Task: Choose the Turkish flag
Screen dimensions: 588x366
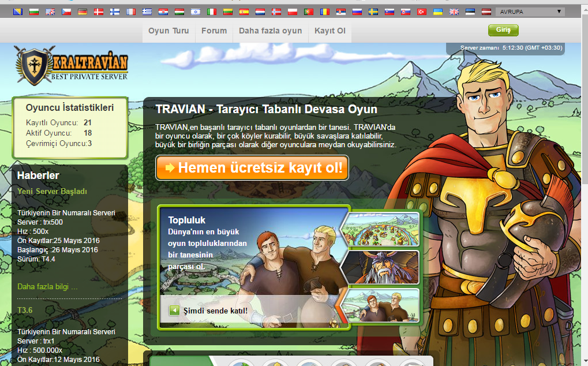Action: [x=422, y=12]
